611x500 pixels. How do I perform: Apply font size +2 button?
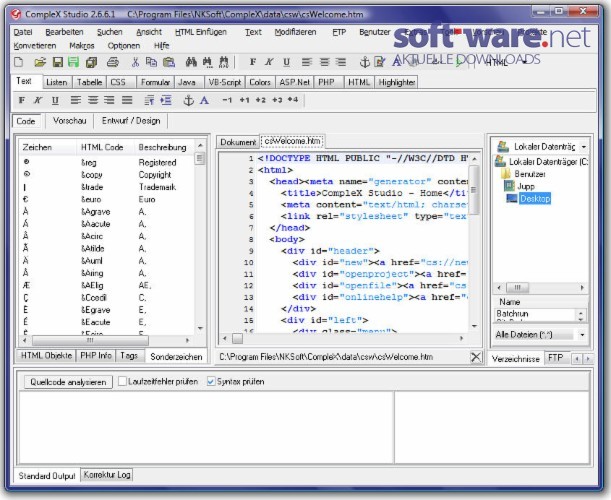pos(261,100)
